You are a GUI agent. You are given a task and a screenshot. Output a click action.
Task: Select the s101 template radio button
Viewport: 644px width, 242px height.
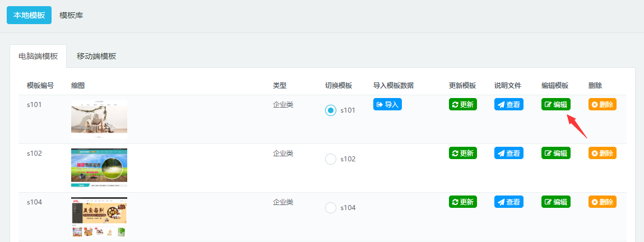pos(331,110)
